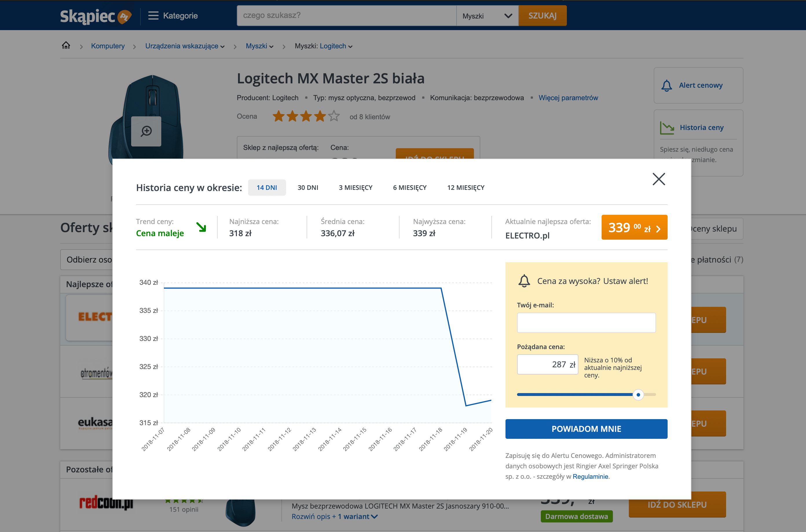806x532 pixels.
Task: Click the bell icon in alert box
Action: click(524, 281)
